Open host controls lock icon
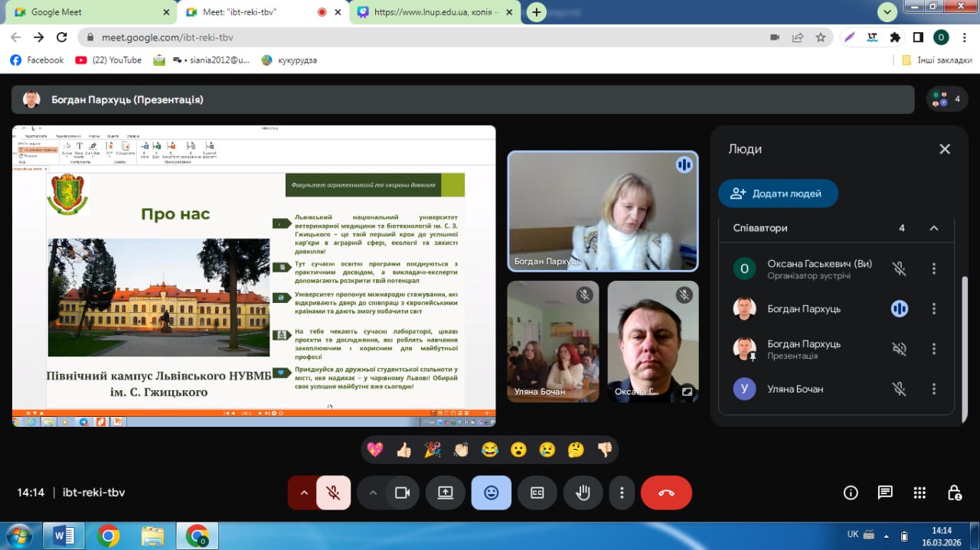Viewport: 980px width, 550px height. click(x=954, y=493)
